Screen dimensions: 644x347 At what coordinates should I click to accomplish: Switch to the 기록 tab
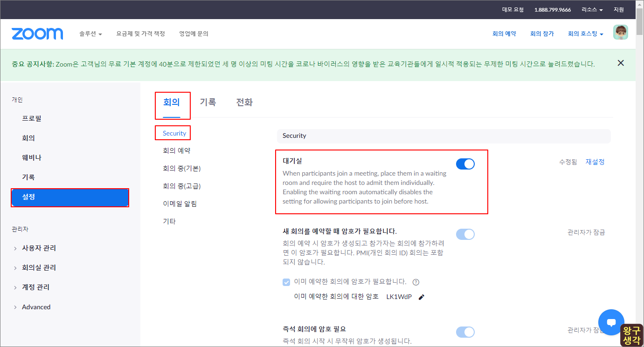point(208,102)
